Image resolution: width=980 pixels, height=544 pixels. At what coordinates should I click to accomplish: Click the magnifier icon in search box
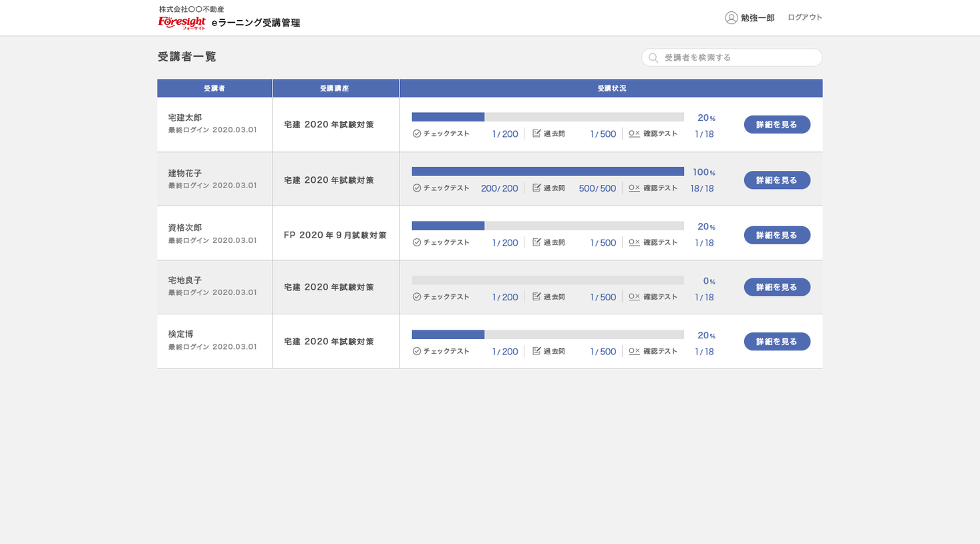tap(653, 58)
